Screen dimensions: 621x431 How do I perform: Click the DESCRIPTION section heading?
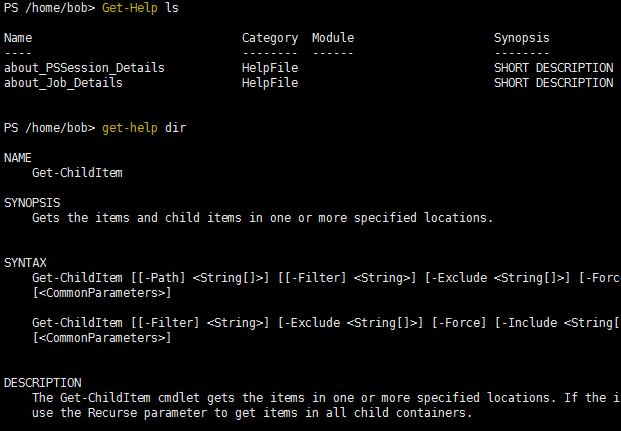[x=43, y=382]
